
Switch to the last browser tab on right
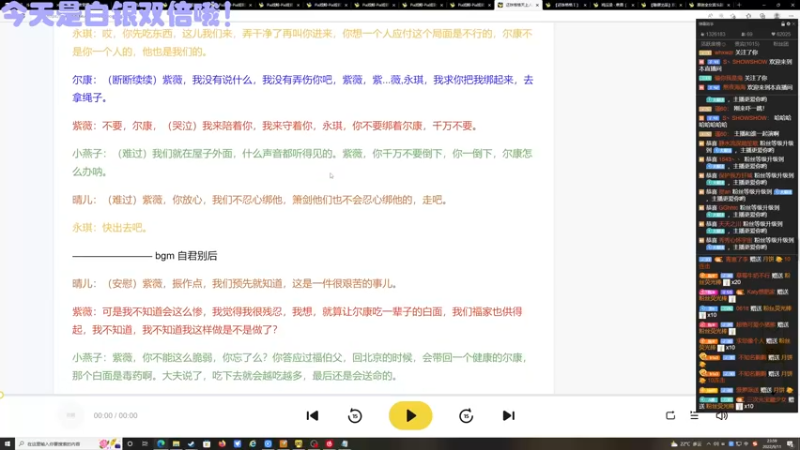pos(709,5)
